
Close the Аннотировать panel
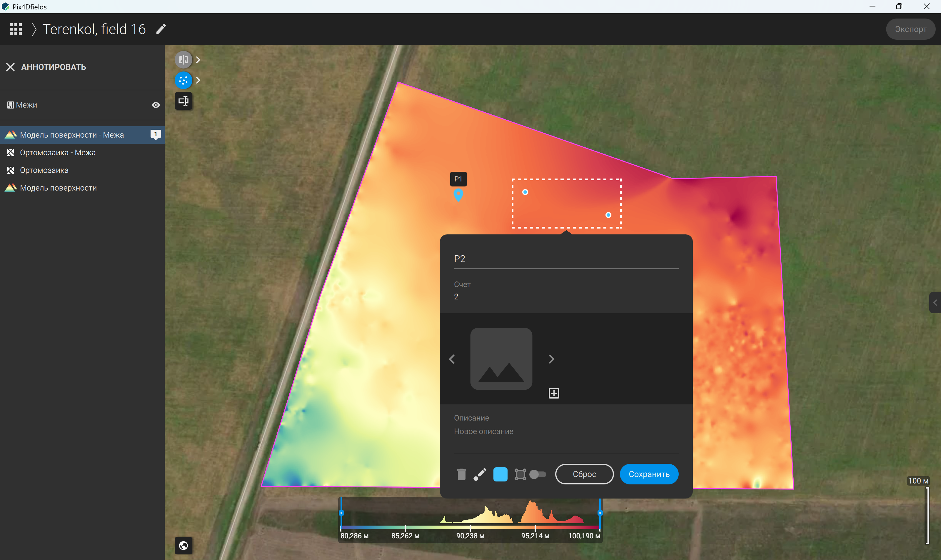coord(10,67)
